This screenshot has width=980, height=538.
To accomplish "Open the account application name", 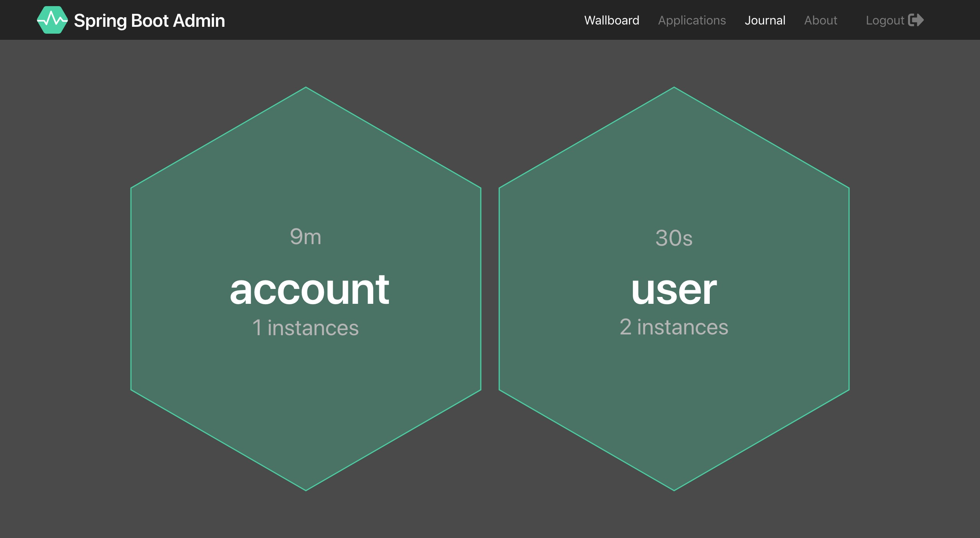I will [x=309, y=290].
